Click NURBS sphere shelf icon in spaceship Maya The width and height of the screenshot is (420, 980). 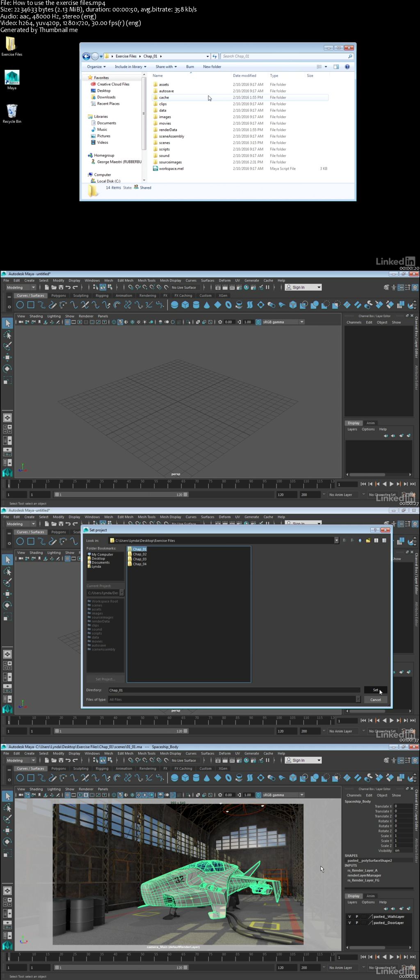point(174,778)
